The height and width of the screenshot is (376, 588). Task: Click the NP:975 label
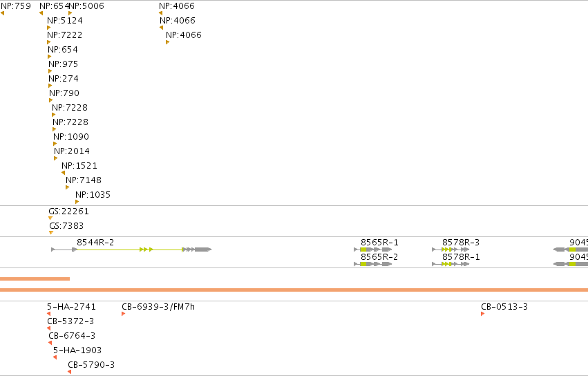click(x=64, y=64)
